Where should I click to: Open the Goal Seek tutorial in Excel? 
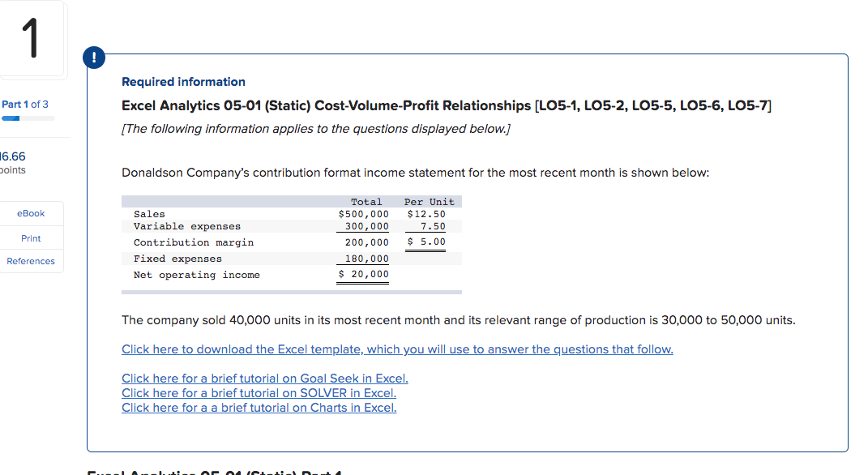pos(265,379)
